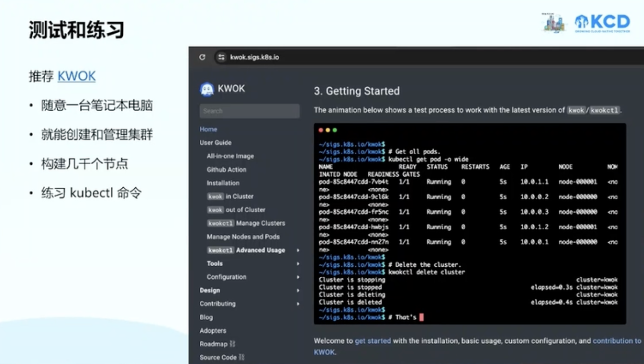
Task: Click the sidebar Search field
Action: pos(249,111)
